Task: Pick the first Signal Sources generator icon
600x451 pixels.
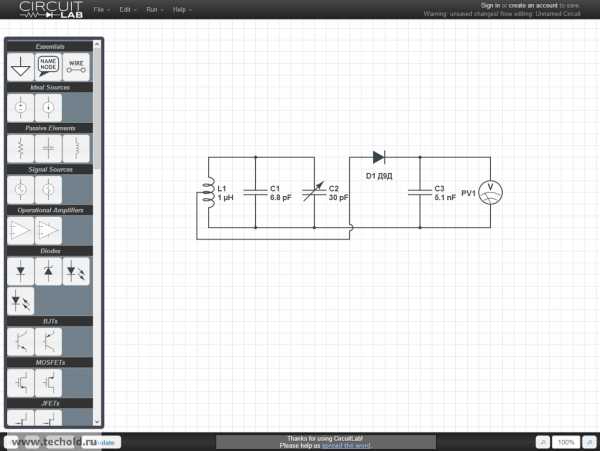Action: 21,189
